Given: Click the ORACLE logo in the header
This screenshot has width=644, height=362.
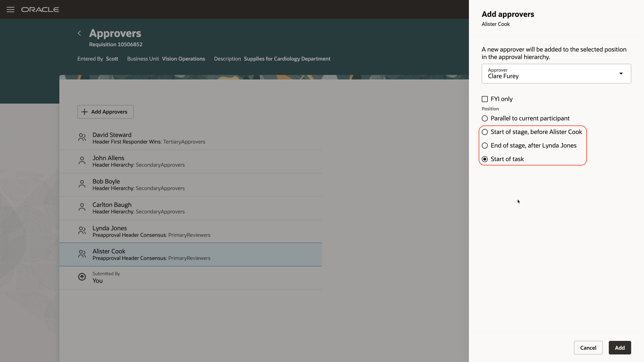Looking at the screenshot, I should 40,9.
